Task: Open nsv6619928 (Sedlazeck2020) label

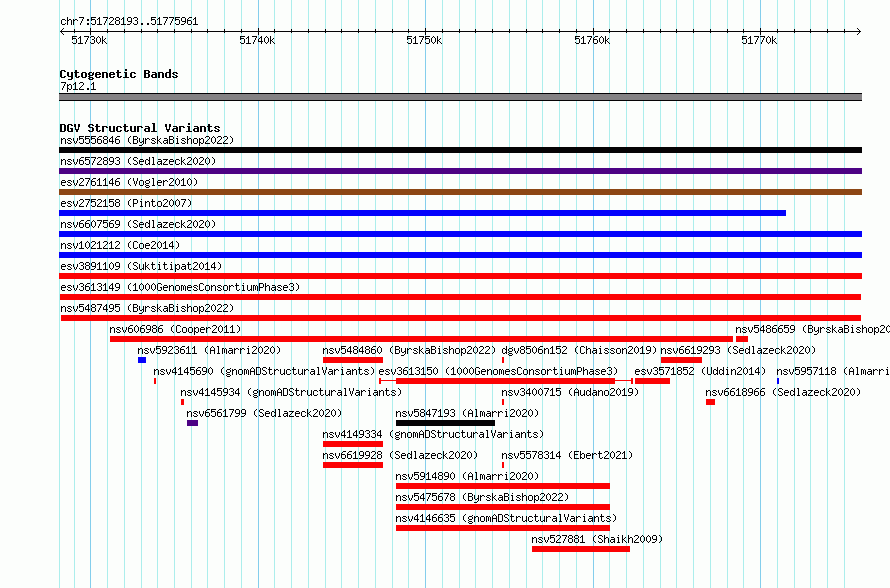Action: 400,455
